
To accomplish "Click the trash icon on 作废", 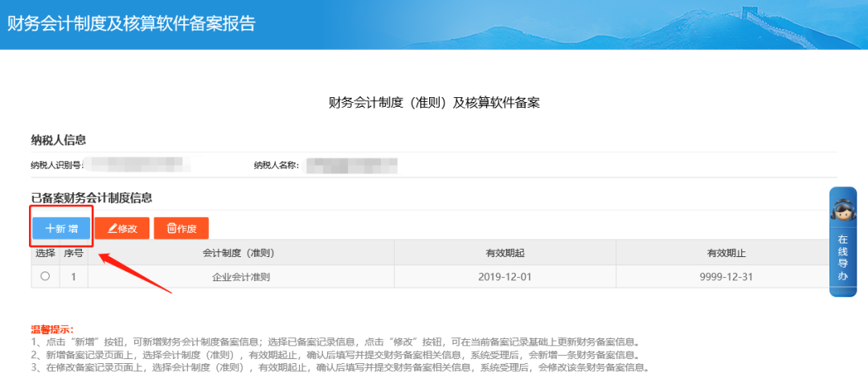I will pyautogui.click(x=171, y=229).
